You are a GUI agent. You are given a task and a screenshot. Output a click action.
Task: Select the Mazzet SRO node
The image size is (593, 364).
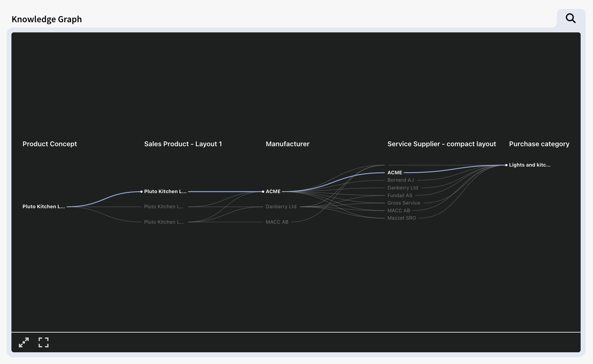tap(402, 218)
